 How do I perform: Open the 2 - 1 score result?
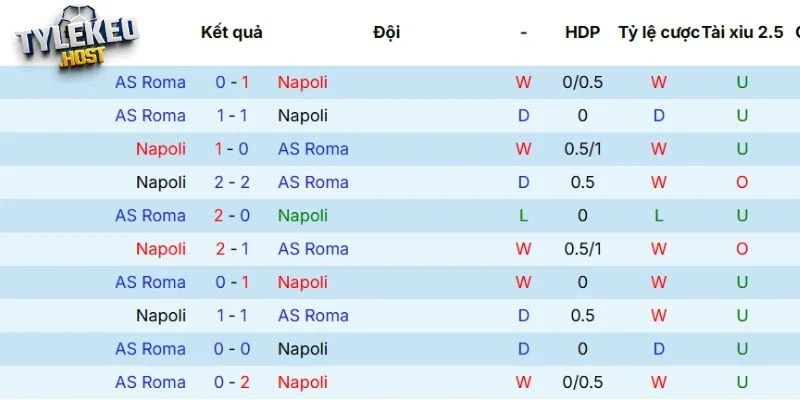(x=232, y=249)
